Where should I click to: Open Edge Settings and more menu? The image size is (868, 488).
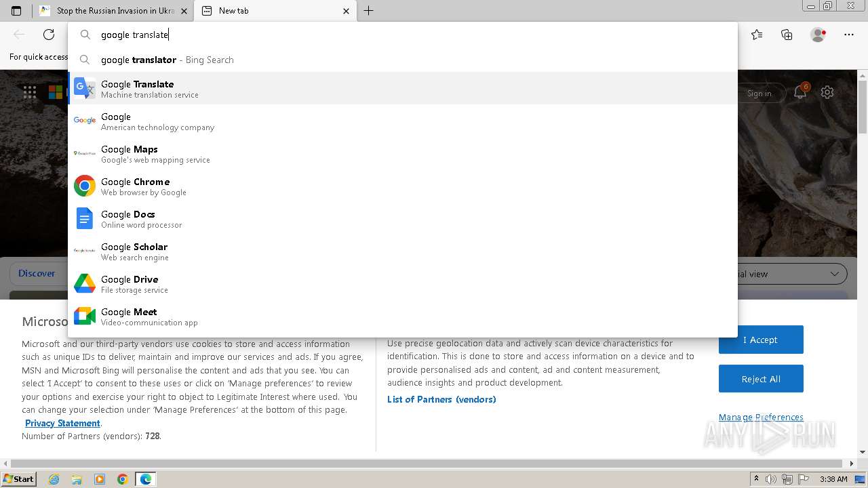[x=849, y=35]
